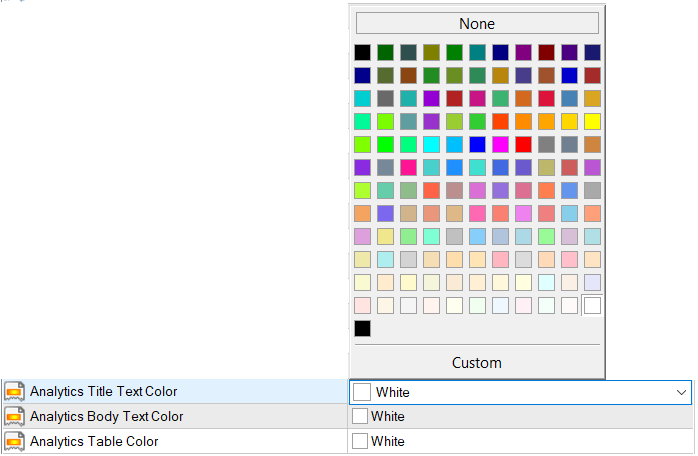The height and width of the screenshot is (456, 698).
Task: Open the Custom color option
Action: coord(477,362)
